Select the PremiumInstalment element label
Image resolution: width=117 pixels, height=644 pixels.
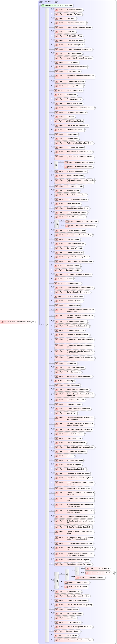click(x=73, y=283)
